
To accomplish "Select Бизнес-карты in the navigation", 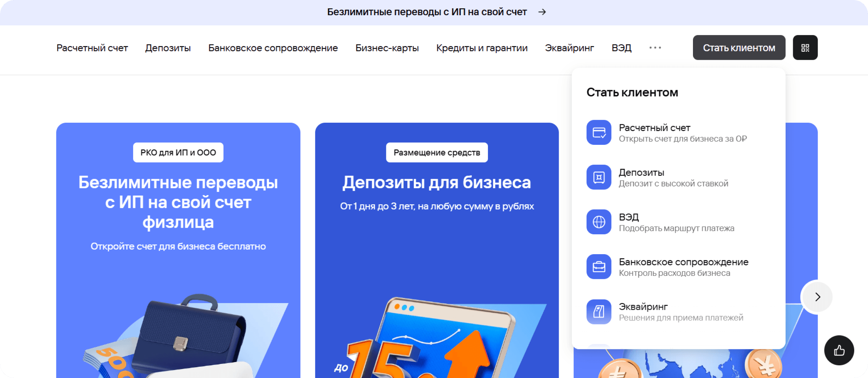I will [387, 48].
